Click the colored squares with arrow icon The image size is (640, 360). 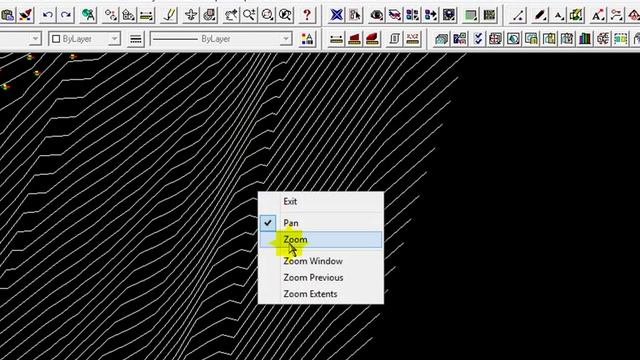coord(430,15)
